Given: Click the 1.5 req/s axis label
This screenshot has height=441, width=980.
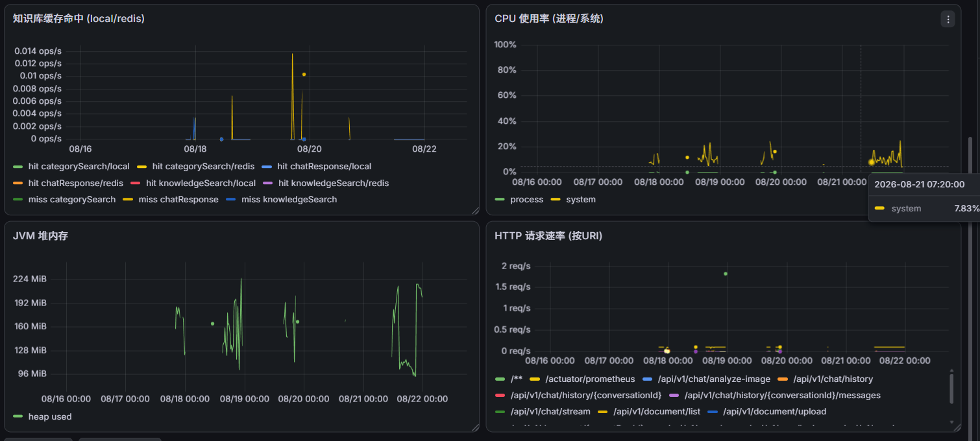Looking at the screenshot, I should 513,287.
